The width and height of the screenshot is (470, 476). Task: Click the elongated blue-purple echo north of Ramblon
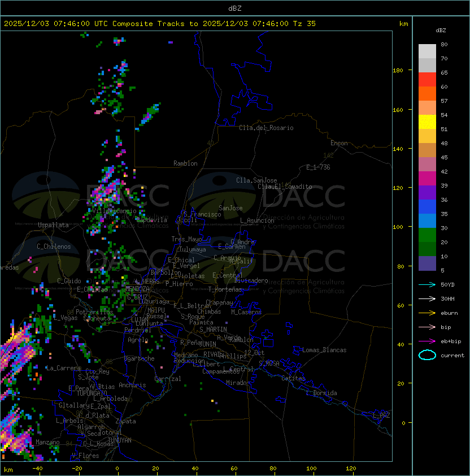point(150,114)
